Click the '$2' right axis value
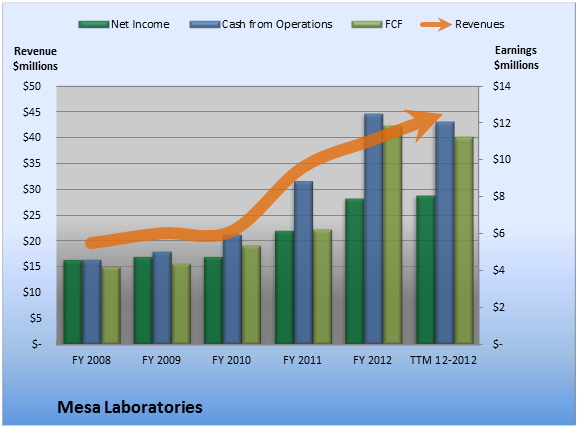The width and height of the screenshot is (577, 427). tap(499, 307)
